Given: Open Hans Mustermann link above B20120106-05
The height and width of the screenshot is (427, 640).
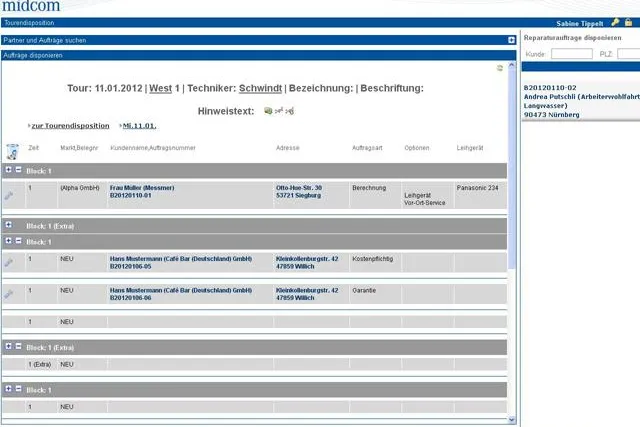Looking at the screenshot, I should pyautogui.click(x=181, y=259).
